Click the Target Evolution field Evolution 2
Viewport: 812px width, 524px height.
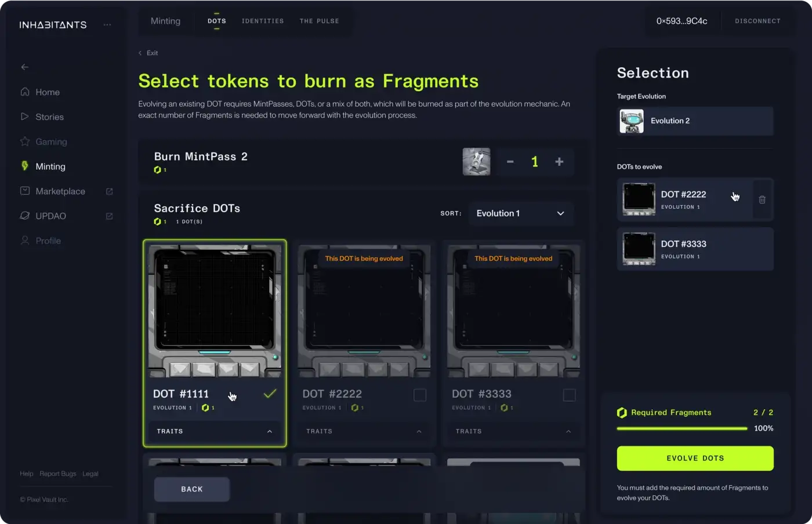695,121
